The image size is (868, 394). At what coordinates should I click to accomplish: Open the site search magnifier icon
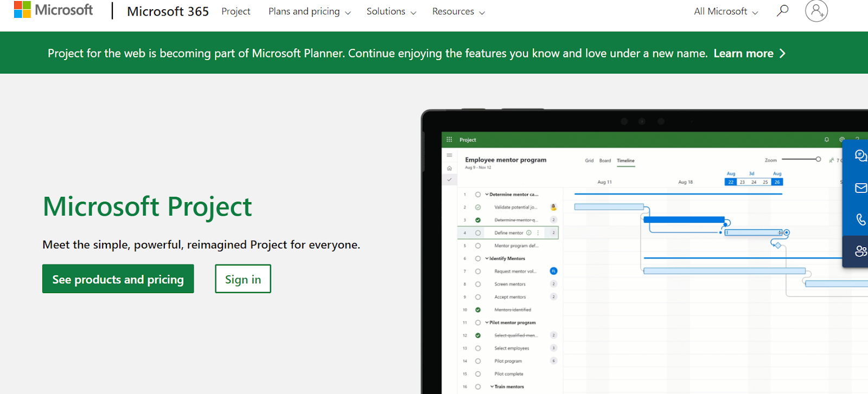[782, 11]
